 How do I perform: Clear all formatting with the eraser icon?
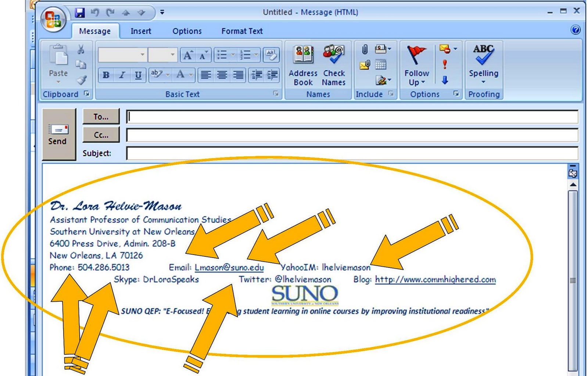point(271,55)
